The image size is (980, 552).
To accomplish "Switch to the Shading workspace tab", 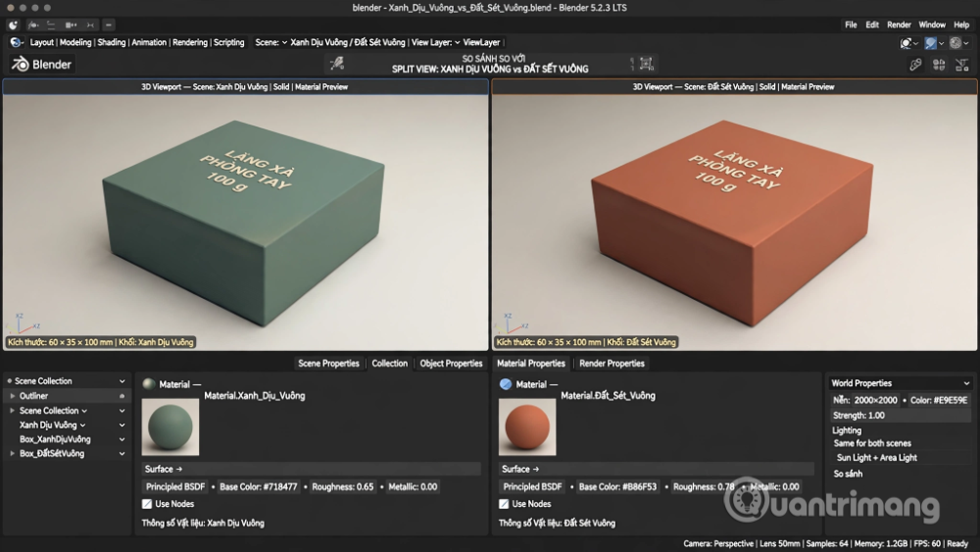I will tap(112, 42).
